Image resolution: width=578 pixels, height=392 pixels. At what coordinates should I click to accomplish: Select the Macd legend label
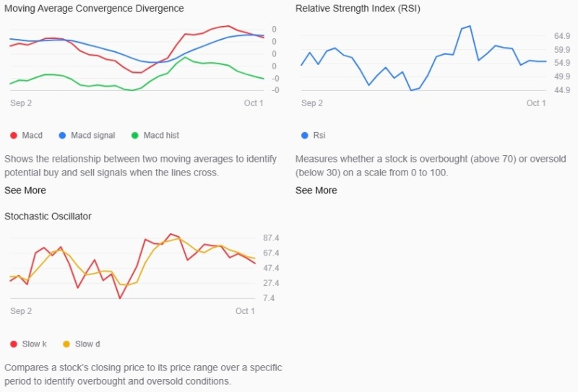click(x=32, y=136)
